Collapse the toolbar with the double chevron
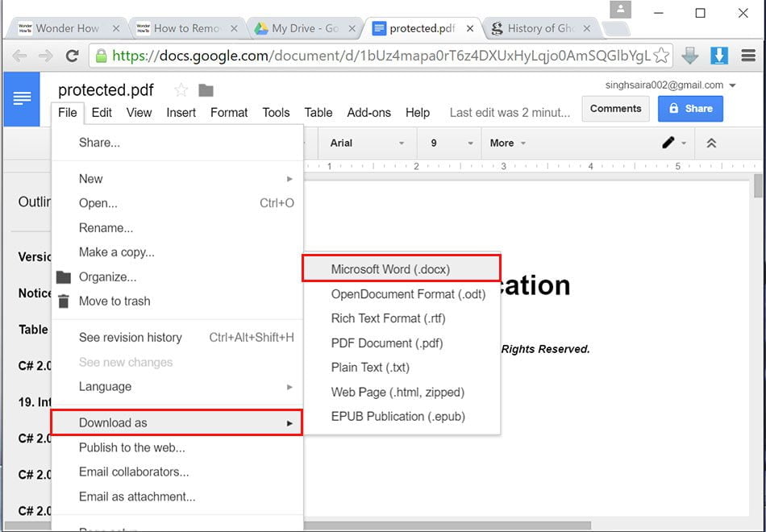The height and width of the screenshot is (532, 766). 711,143
